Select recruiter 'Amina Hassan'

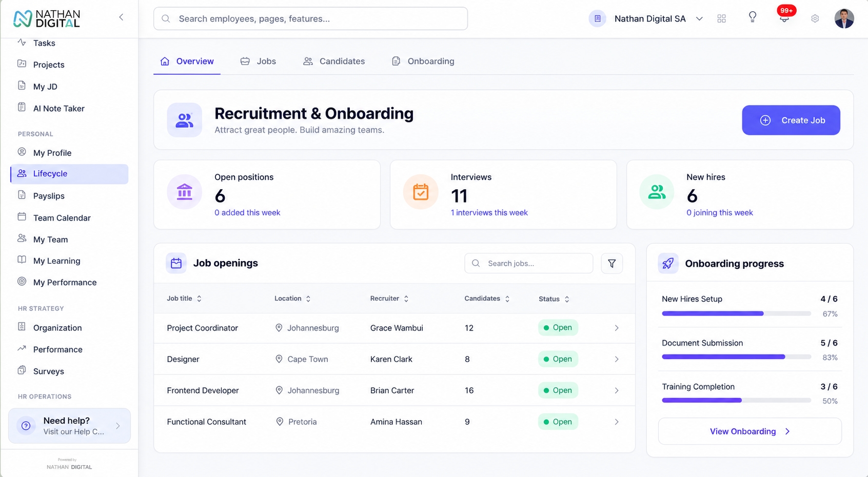coord(396,422)
